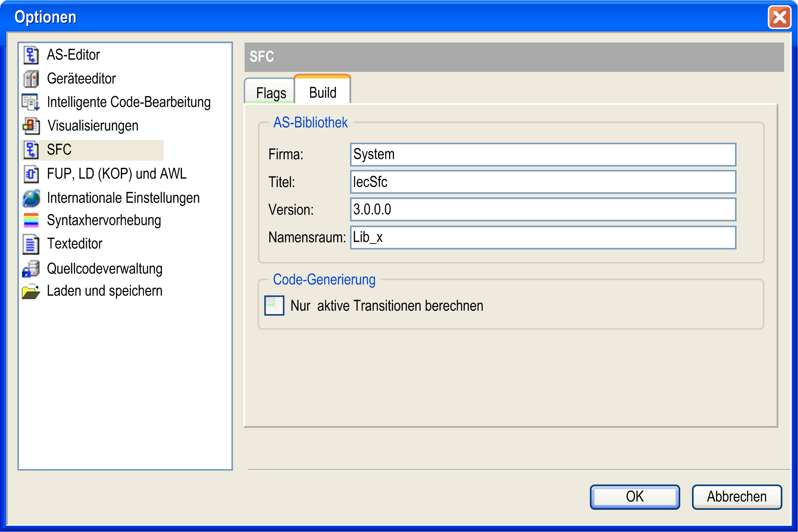Click the FUP, LD (KOP) und AWL icon
Screen dimensions: 798x532
pos(31,174)
